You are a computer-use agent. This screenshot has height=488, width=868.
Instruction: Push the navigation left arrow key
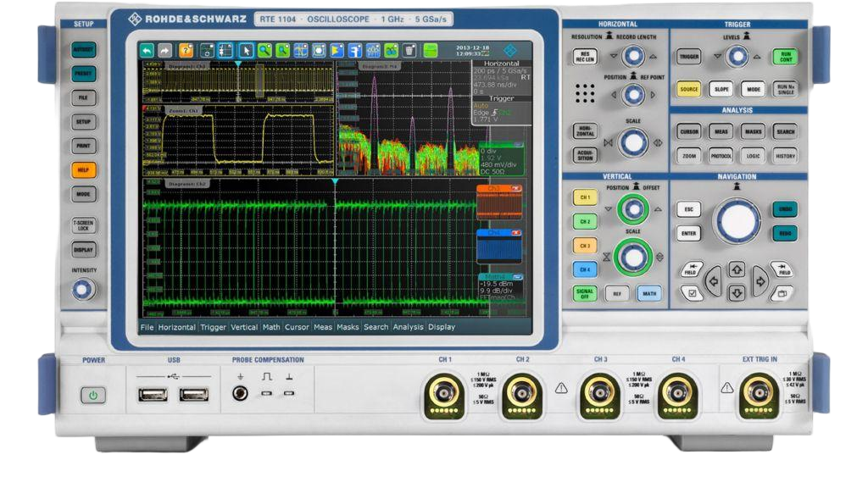pos(714,281)
